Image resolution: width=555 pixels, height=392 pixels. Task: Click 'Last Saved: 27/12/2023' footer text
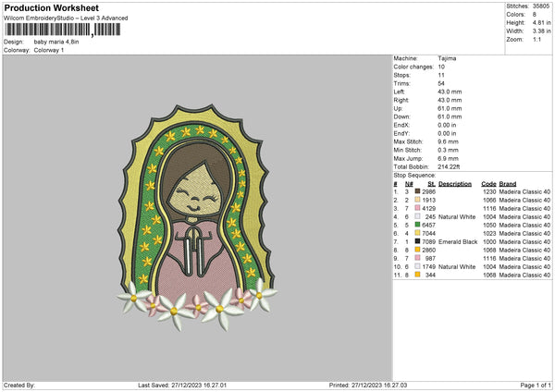(x=168, y=385)
